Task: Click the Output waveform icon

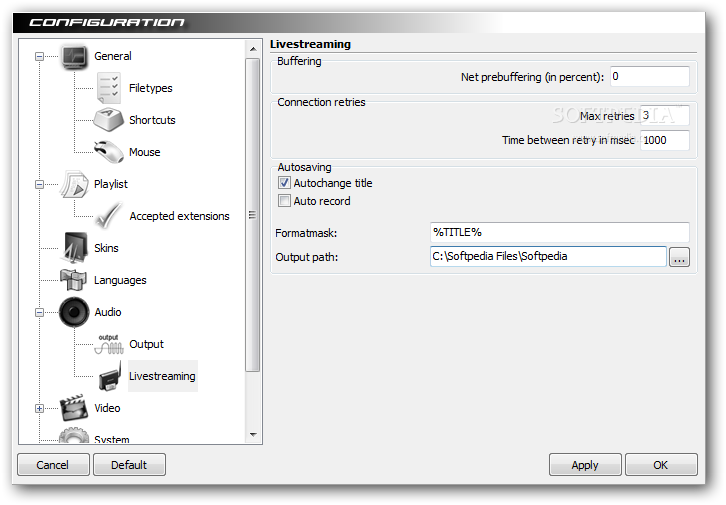Action: click(x=109, y=344)
